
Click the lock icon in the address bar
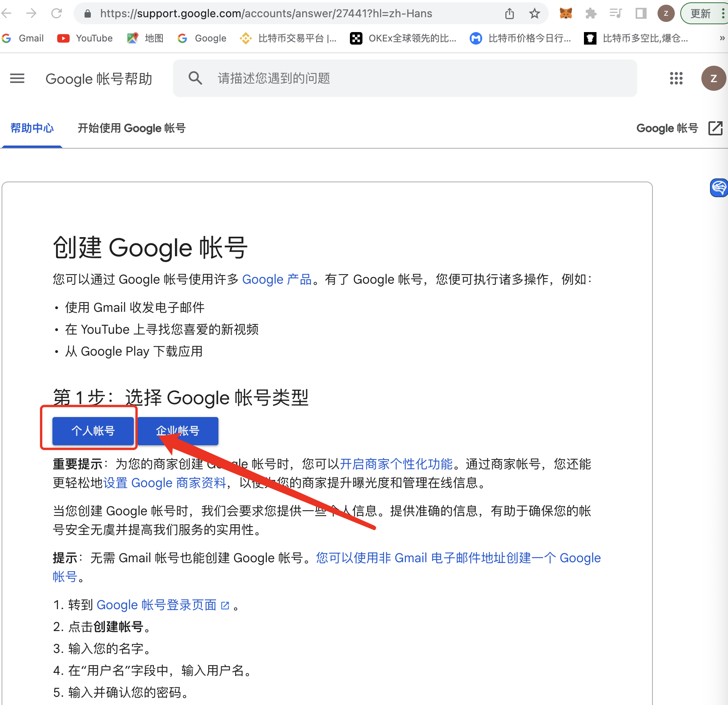[88, 14]
